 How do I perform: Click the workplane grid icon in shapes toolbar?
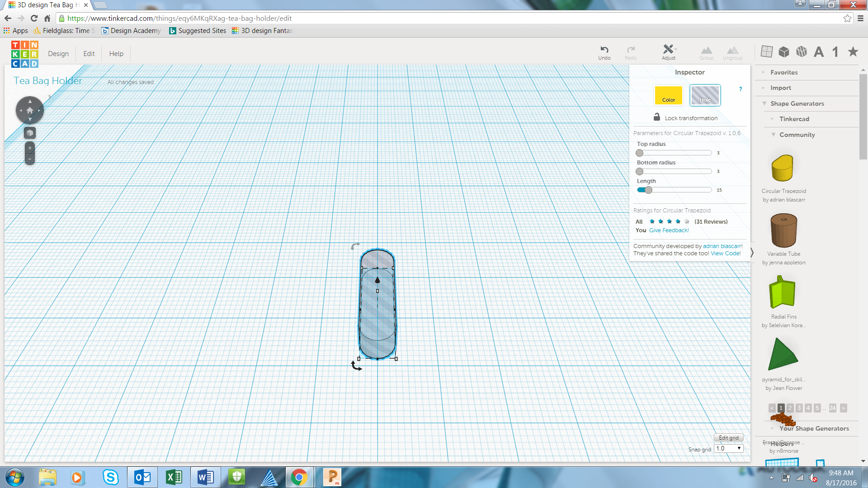pos(766,52)
